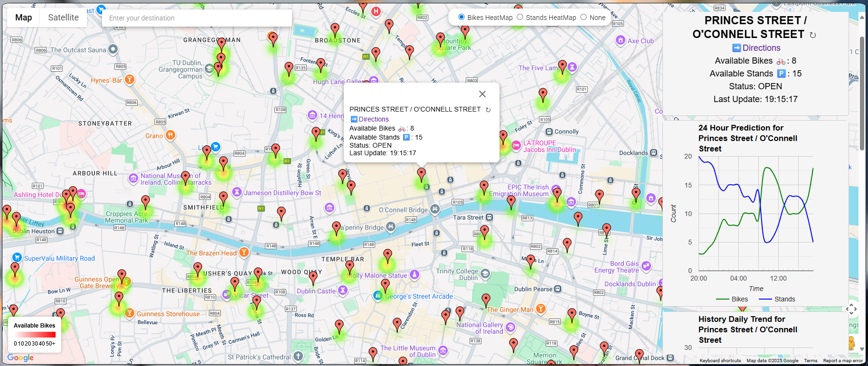868x366 pixels.
Task: Select the None heatmap option
Action: click(584, 17)
